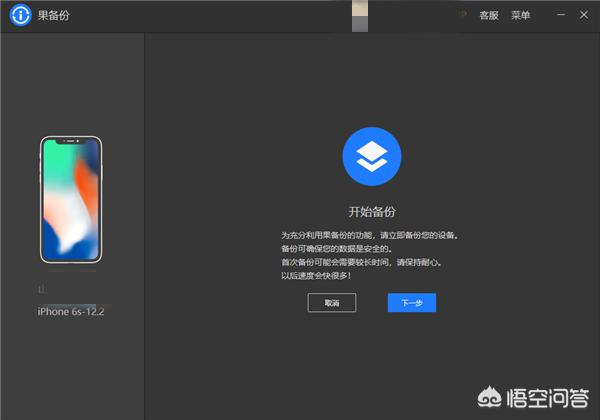This screenshot has width=600, height=420.
Task: Open the 菜单 menu
Action: click(x=520, y=16)
